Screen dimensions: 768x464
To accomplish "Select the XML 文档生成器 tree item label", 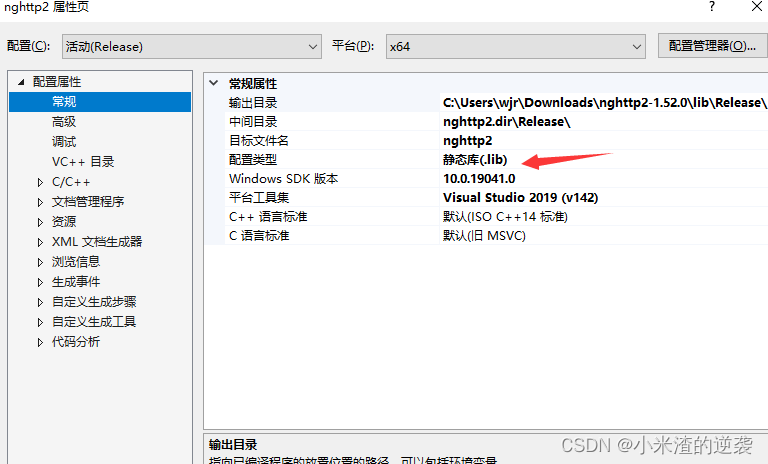I will 97,242.
